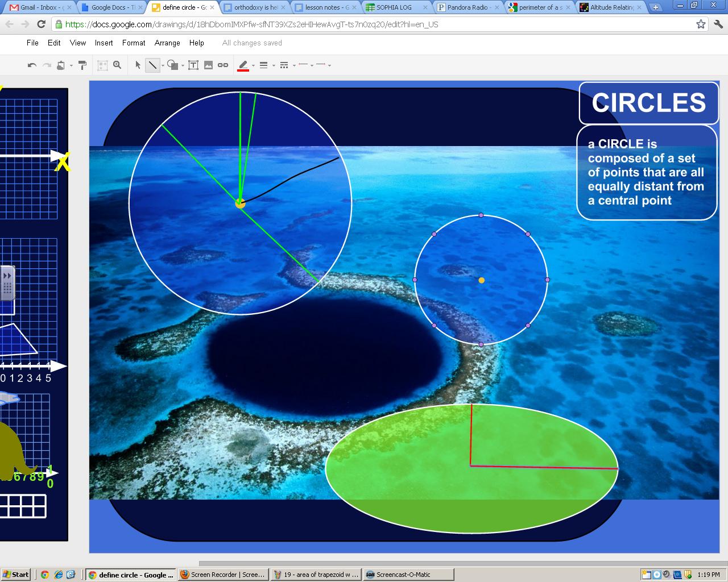Expand the Shape tool dropdown arrow
This screenshot has width=728, height=582.
(183, 66)
